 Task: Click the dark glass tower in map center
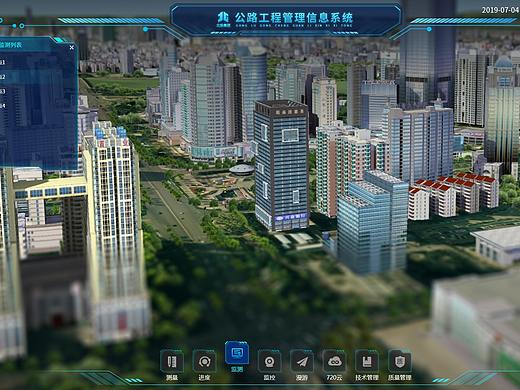(281, 166)
